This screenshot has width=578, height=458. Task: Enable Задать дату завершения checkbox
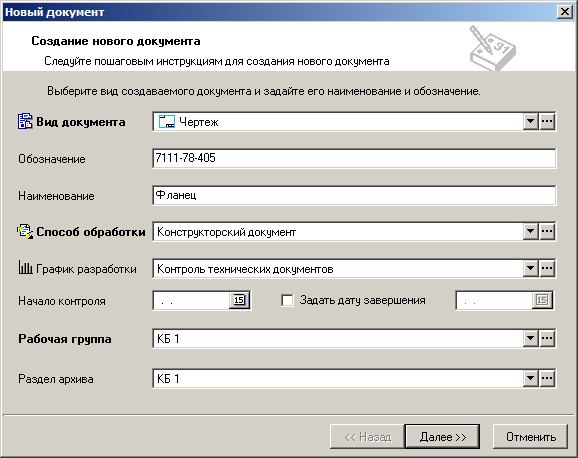[x=287, y=300]
